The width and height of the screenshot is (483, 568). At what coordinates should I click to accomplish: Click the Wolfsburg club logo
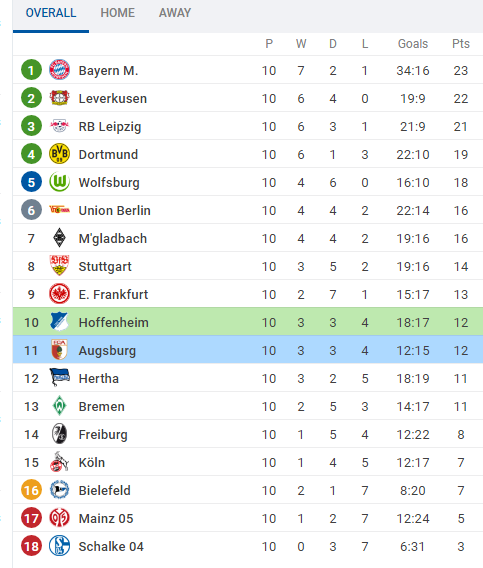(x=59, y=181)
